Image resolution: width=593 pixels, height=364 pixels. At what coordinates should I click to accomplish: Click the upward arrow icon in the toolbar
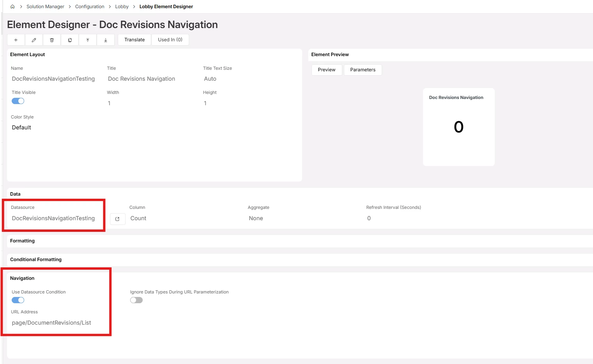[x=88, y=40]
